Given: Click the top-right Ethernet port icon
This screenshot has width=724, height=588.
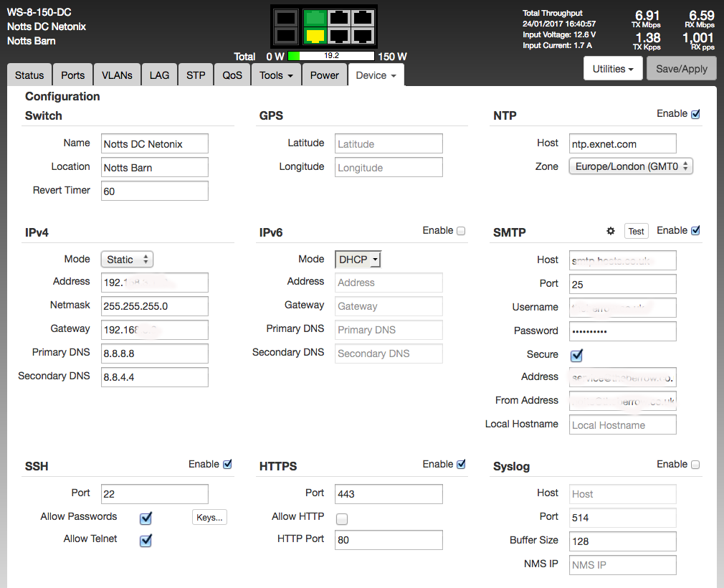Looking at the screenshot, I should click(363, 19).
